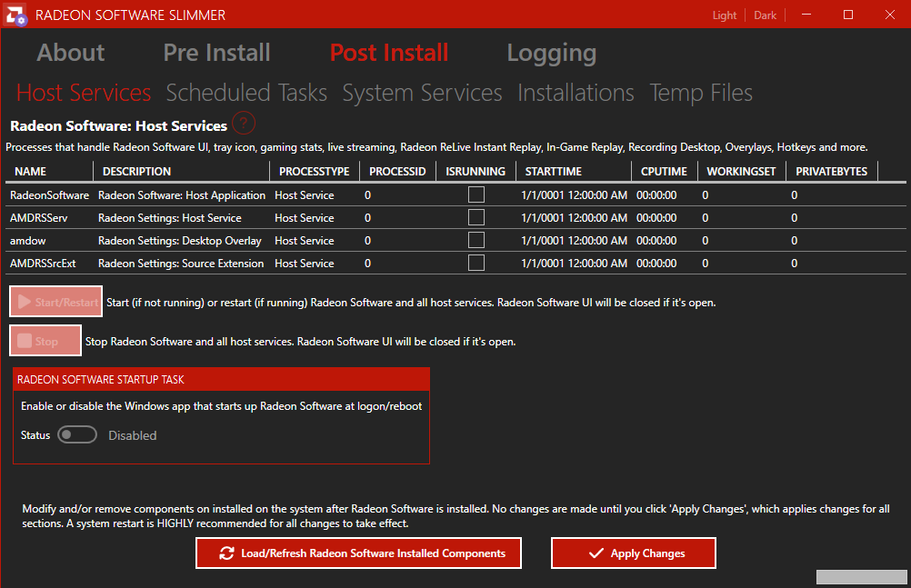Switch to Light theme

pos(724,15)
